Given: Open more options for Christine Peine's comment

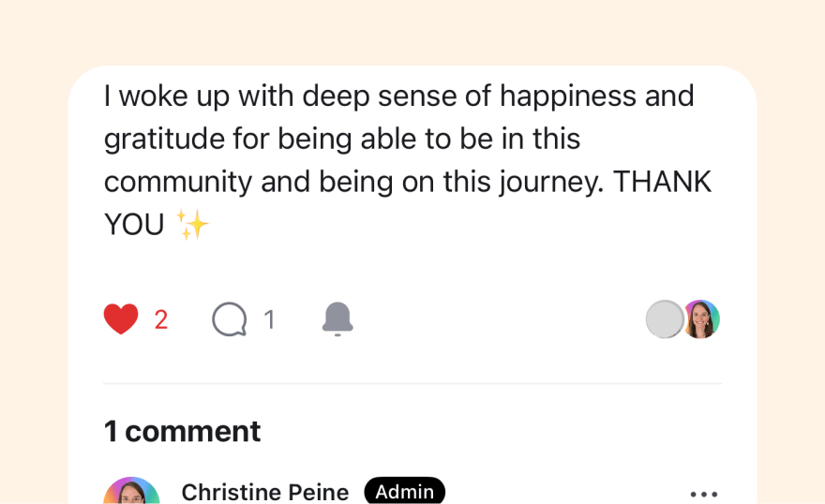Looking at the screenshot, I should coord(703,494).
